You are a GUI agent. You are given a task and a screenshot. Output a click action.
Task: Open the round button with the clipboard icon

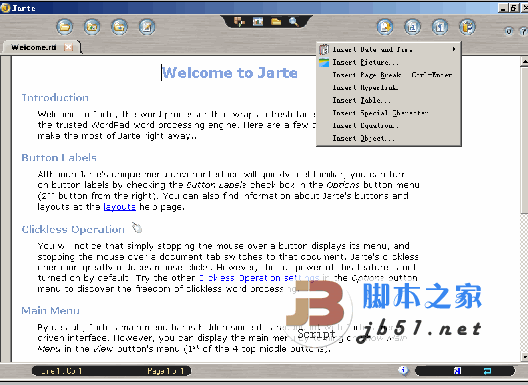click(x=467, y=27)
